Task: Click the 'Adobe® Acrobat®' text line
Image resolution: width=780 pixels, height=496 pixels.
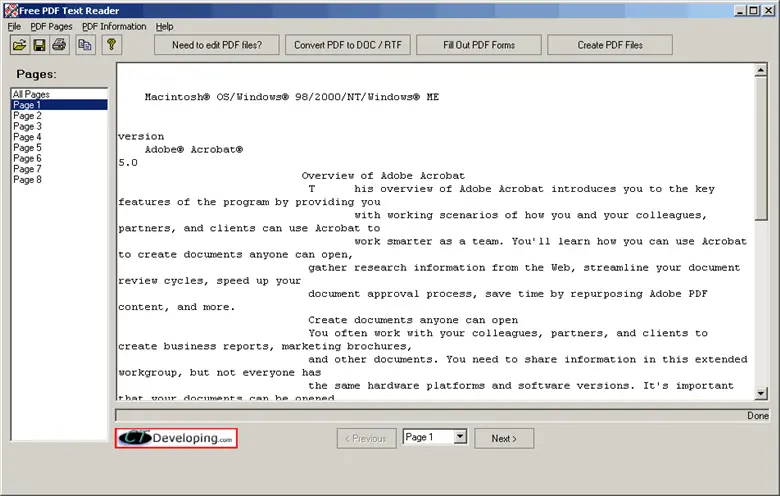Action: coord(194,149)
